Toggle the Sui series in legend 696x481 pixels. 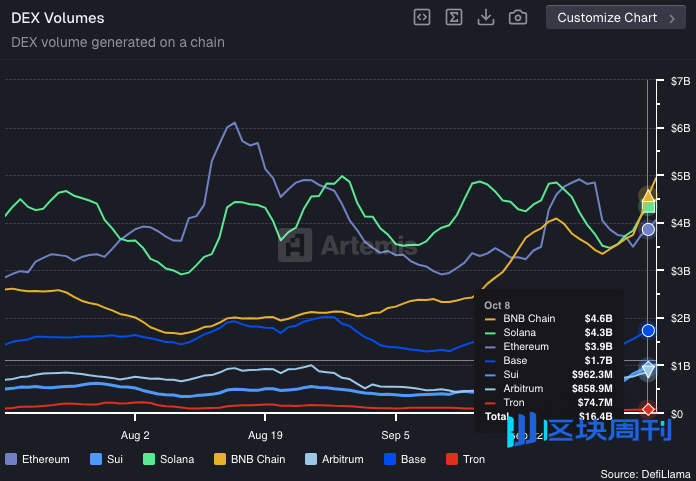coord(106,459)
